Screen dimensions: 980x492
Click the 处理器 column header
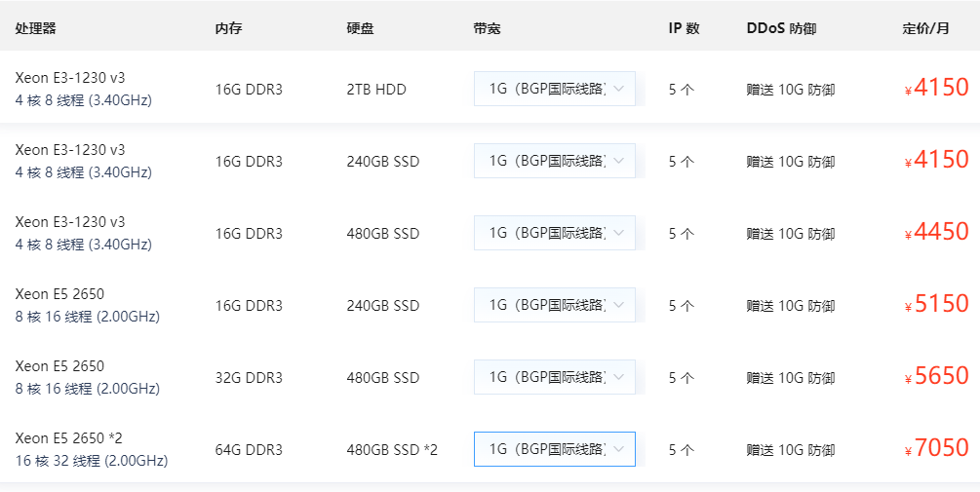coord(36,28)
